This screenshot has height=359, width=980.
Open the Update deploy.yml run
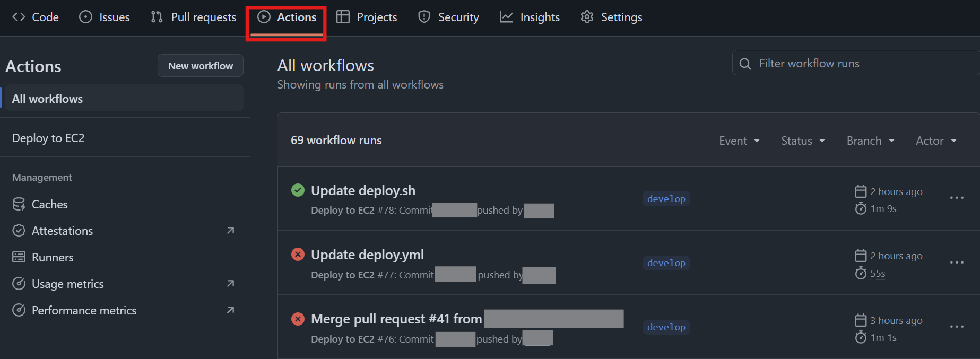[367, 255]
